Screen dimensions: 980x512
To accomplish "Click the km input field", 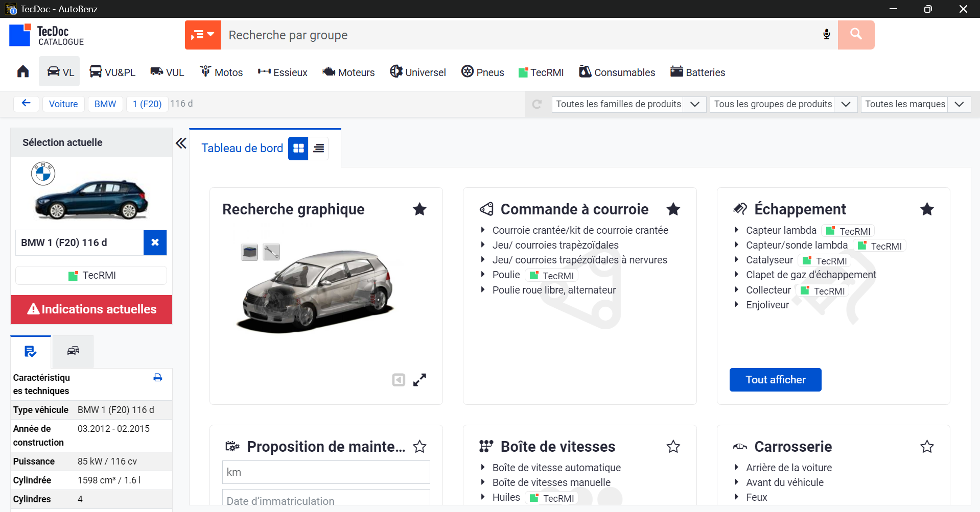I will pos(326,472).
